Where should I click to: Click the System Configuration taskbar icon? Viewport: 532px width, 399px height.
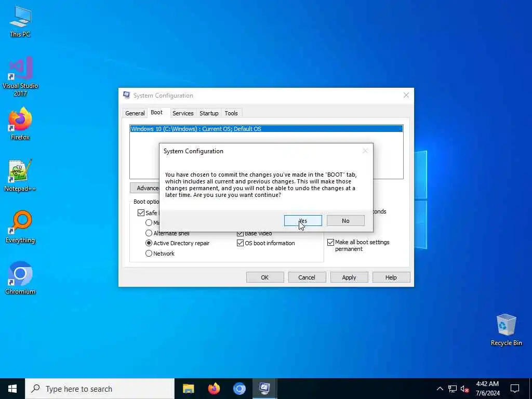click(x=264, y=389)
